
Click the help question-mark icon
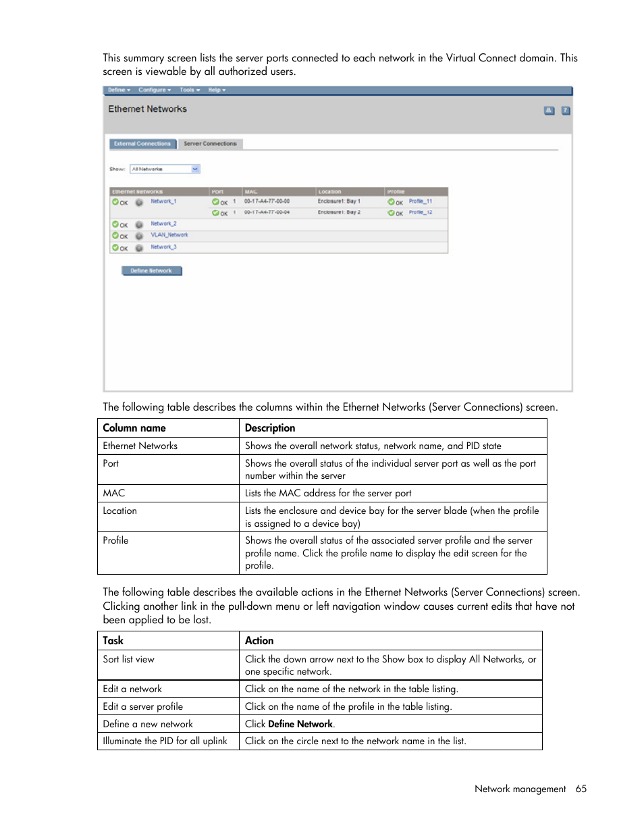click(x=566, y=111)
